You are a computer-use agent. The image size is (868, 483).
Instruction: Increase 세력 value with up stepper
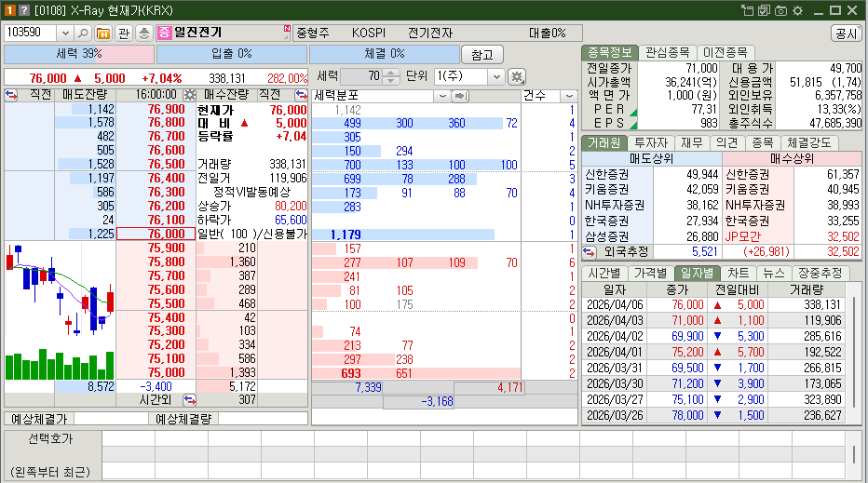391,73
